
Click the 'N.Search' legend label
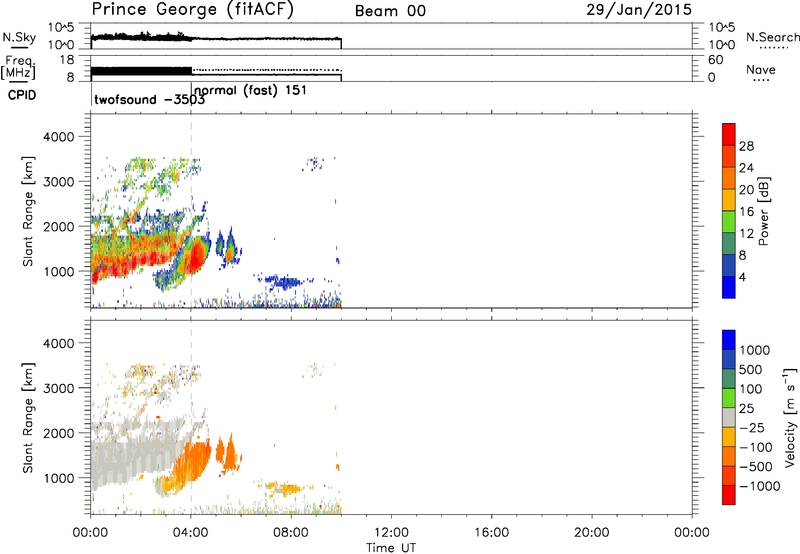coord(772,37)
